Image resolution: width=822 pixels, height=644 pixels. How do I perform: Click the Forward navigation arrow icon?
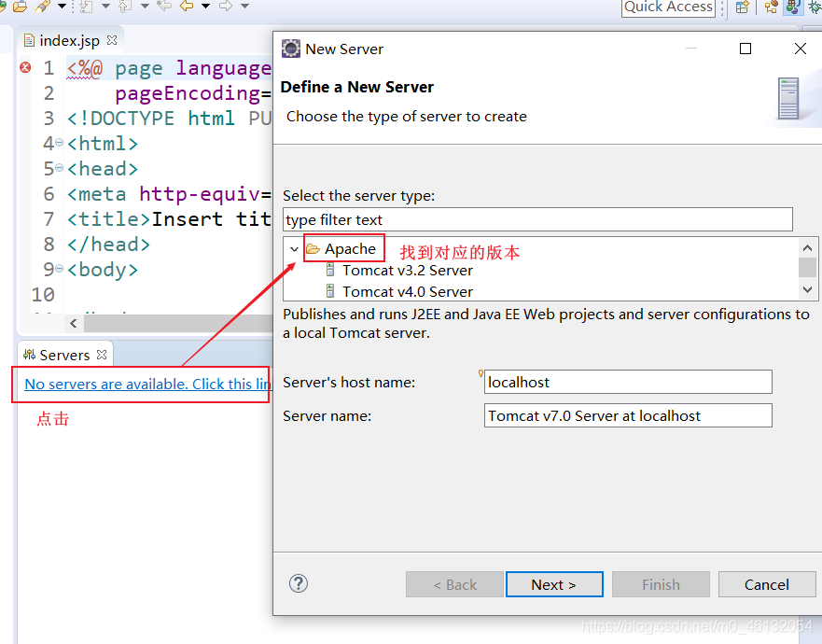(226, 7)
